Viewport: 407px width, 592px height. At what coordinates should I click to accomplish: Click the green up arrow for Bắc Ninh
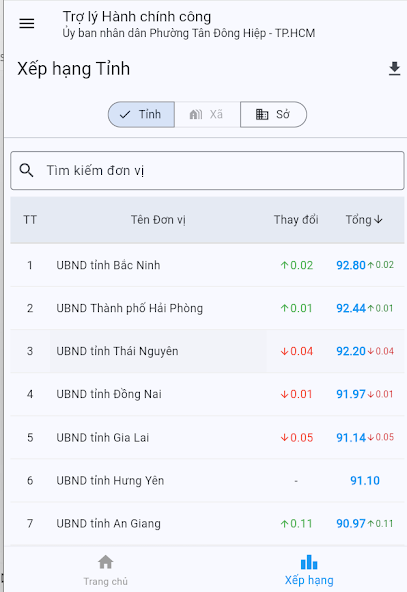point(284,265)
